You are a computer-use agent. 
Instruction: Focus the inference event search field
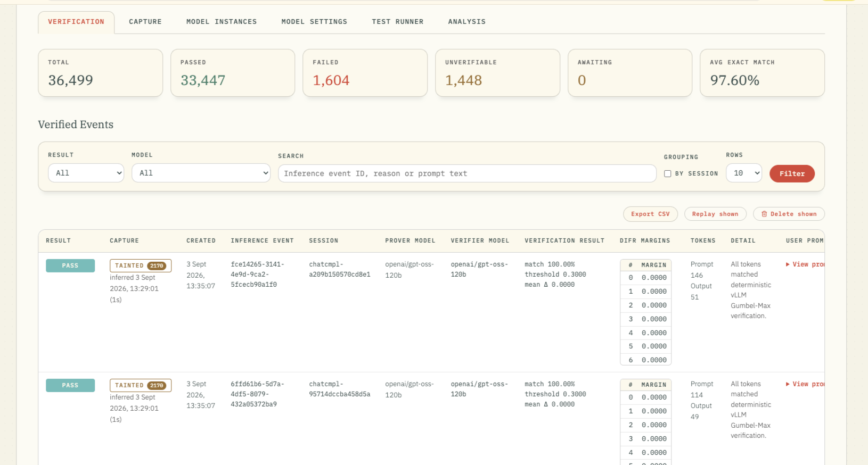467,173
